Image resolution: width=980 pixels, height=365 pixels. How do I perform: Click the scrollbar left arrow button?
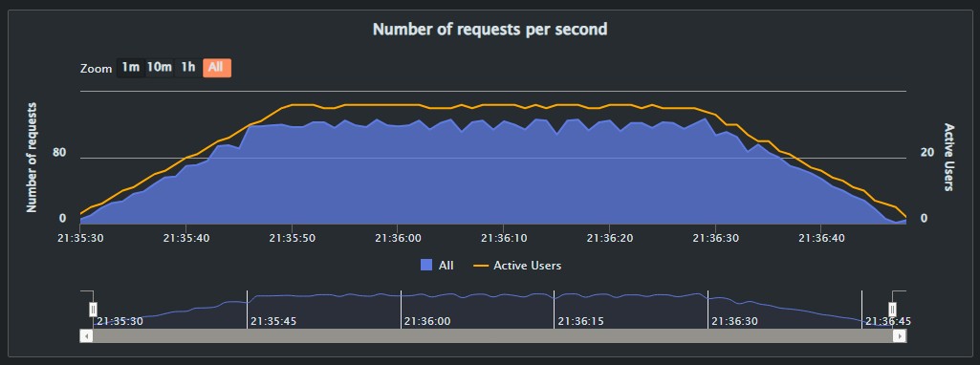87,336
